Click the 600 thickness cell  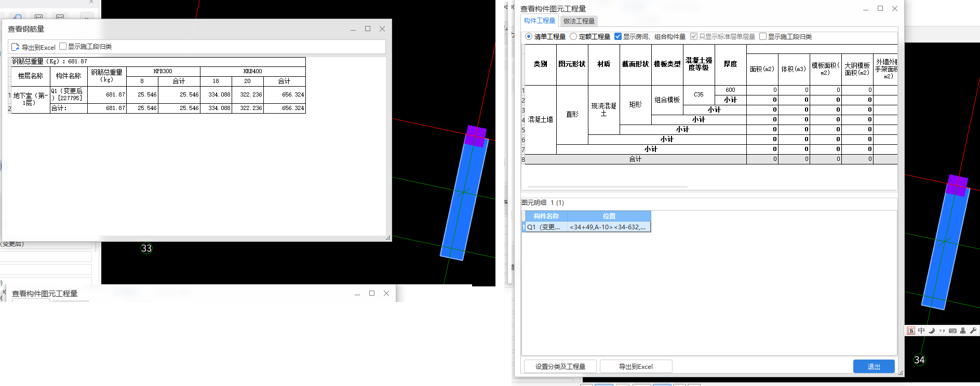(730, 90)
